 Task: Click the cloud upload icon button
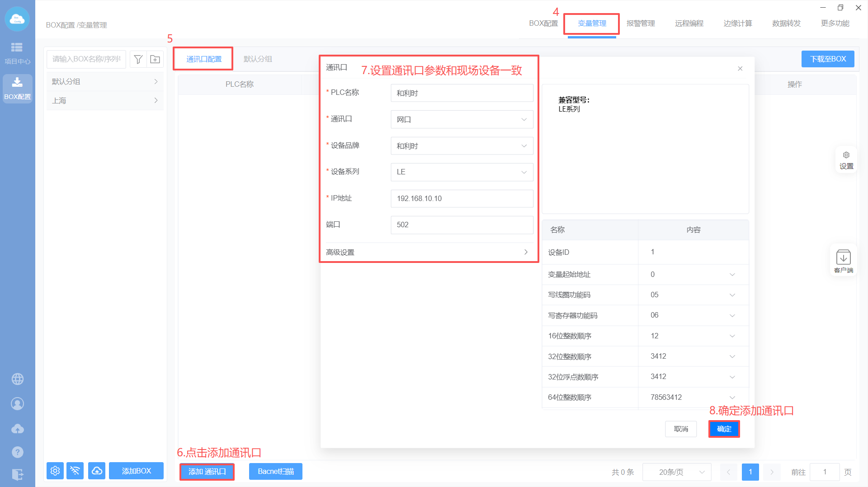pos(97,471)
